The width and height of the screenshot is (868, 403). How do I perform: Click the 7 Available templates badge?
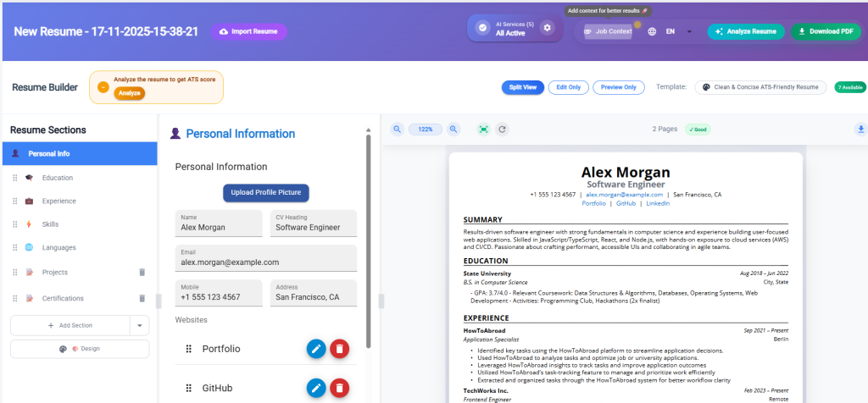pyautogui.click(x=849, y=87)
